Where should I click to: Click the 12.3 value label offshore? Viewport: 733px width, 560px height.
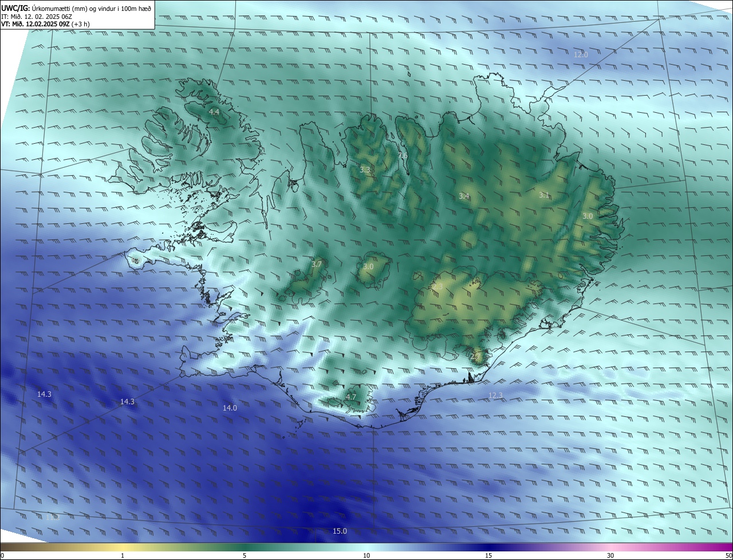point(495,396)
